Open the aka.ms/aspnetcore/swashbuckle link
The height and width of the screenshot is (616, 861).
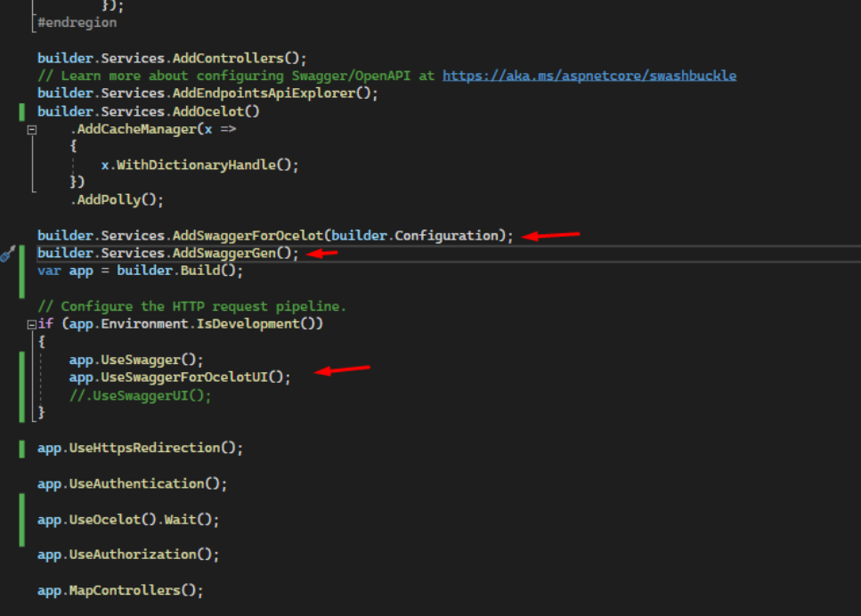click(x=589, y=76)
